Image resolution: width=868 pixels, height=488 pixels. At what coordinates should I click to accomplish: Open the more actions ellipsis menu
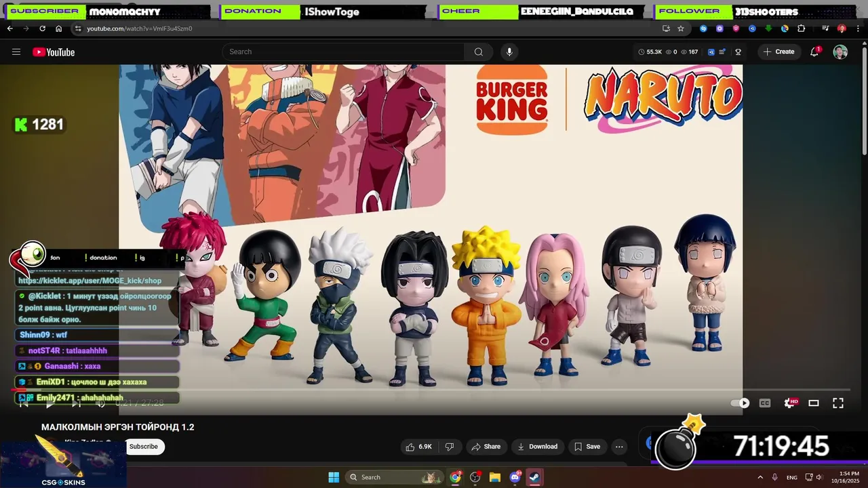coord(619,447)
